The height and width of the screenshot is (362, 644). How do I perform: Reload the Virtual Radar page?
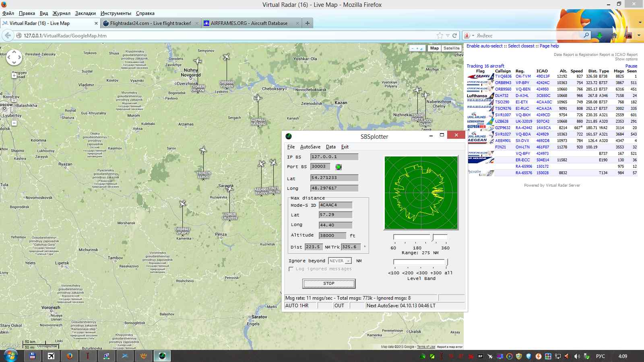coord(455,35)
